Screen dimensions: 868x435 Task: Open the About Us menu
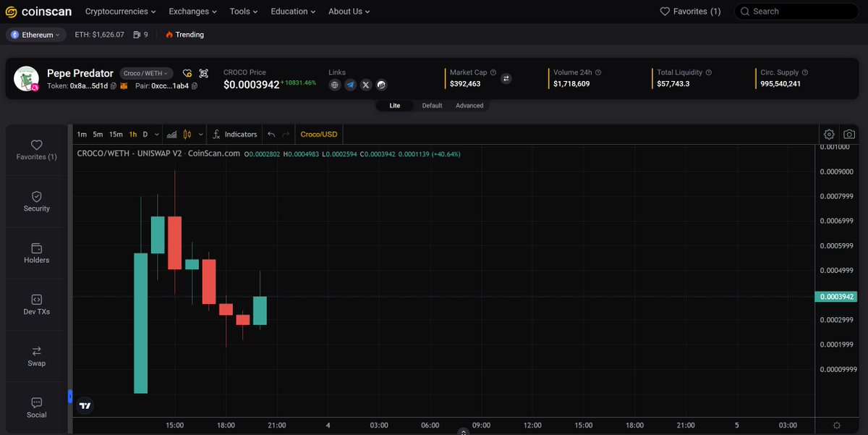(349, 12)
